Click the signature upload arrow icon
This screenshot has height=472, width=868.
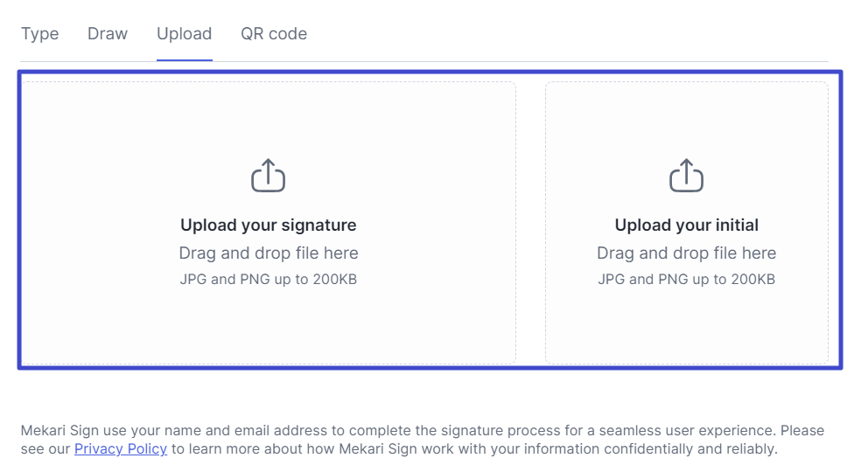coord(268,176)
